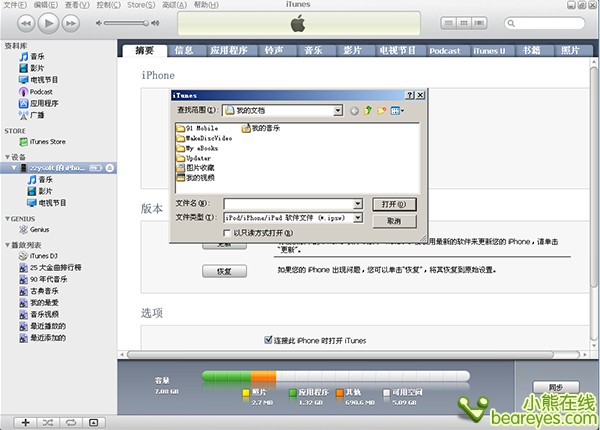Click the iTunes search field
This screenshot has width=600, height=430.
coord(545,23)
